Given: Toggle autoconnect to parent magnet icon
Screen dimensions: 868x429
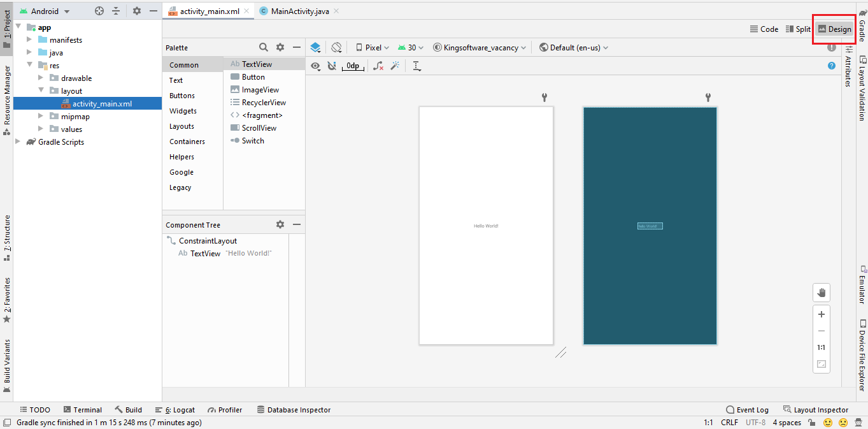Looking at the screenshot, I should coord(331,66).
